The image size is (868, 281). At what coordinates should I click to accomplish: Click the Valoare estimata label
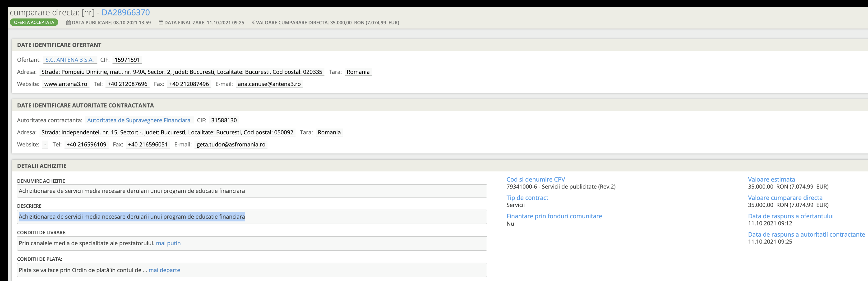coord(771,179)
